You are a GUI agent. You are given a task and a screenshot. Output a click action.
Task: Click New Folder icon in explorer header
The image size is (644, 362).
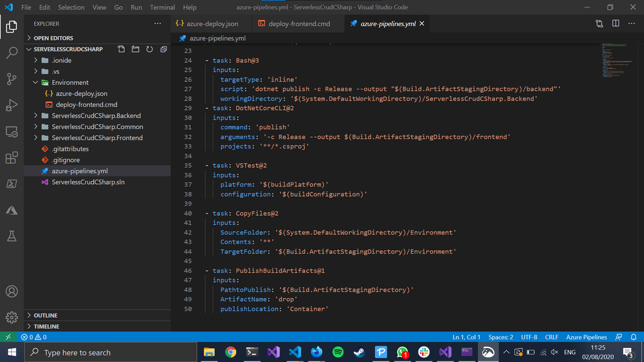(x=135, y=49)
